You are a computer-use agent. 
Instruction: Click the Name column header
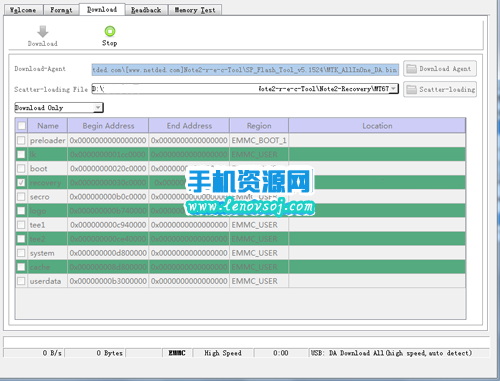click(x=48, y=126)
